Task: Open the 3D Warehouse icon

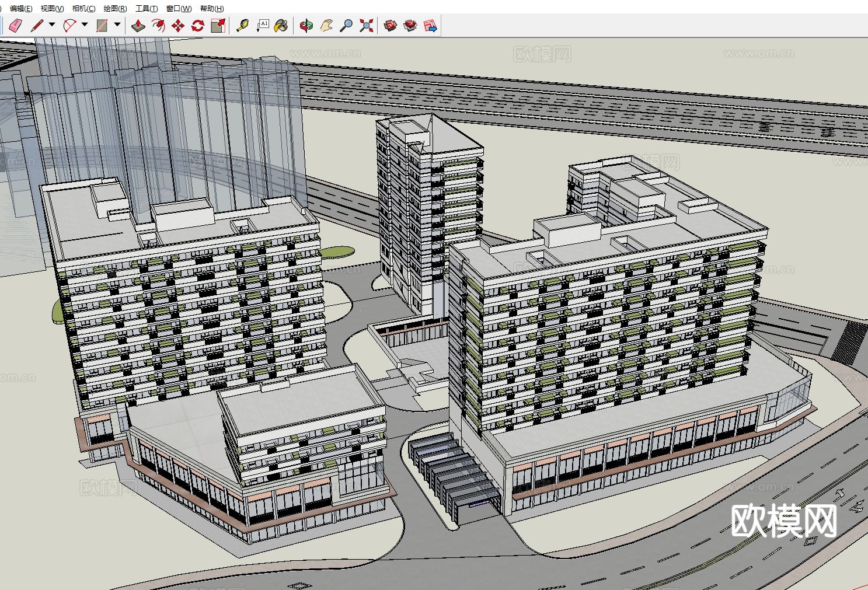Action: tap(391, 26)
